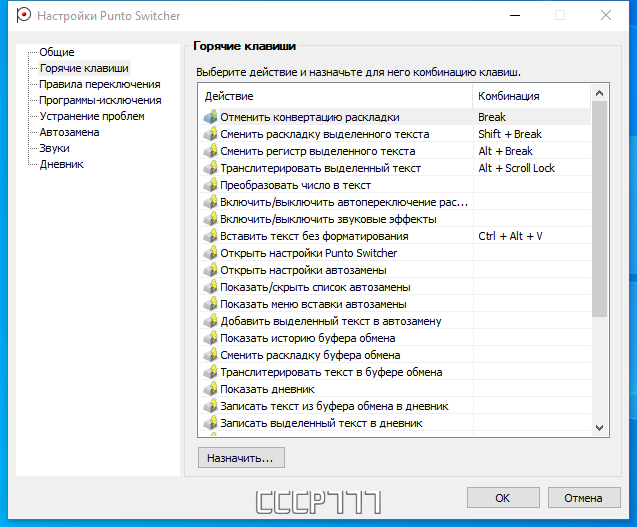The width and height of the screenshot is (637, 527).
Task: Click icon beside Показать дневник
Action: click(x=210, y=389)
